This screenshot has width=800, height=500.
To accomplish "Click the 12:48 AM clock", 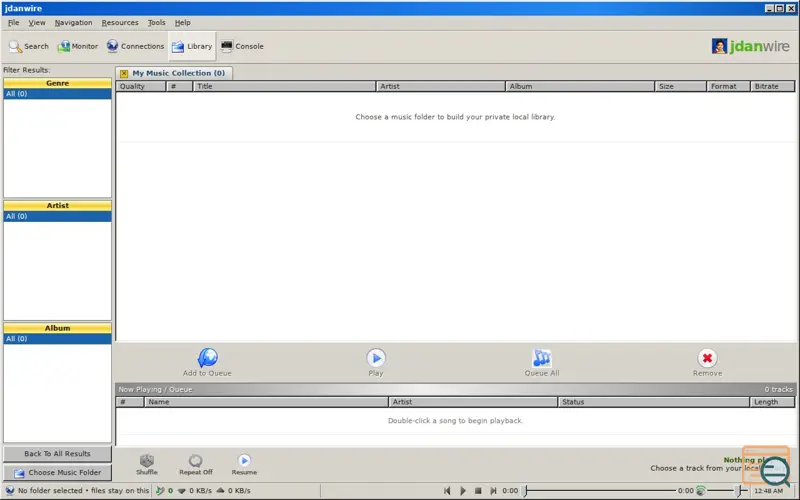I will pos(768,491).
